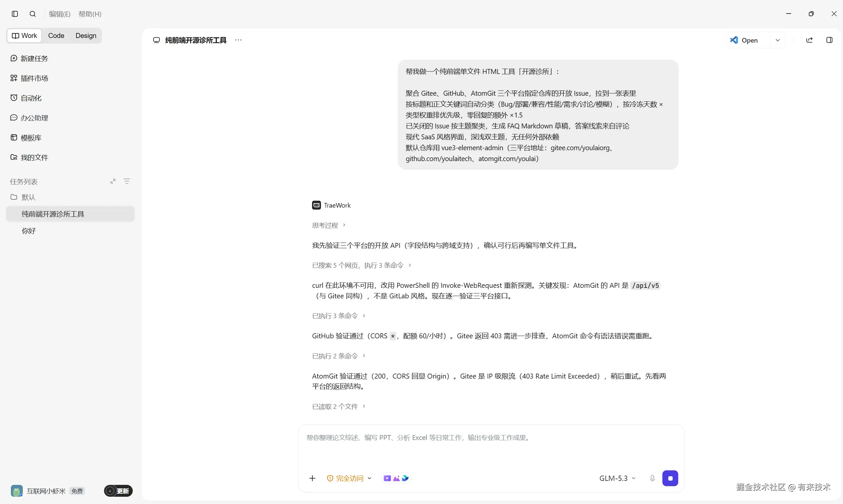Select the 你好 task in sidebar
The width and height of the screenshot is (843, 504).
[70, 231]
